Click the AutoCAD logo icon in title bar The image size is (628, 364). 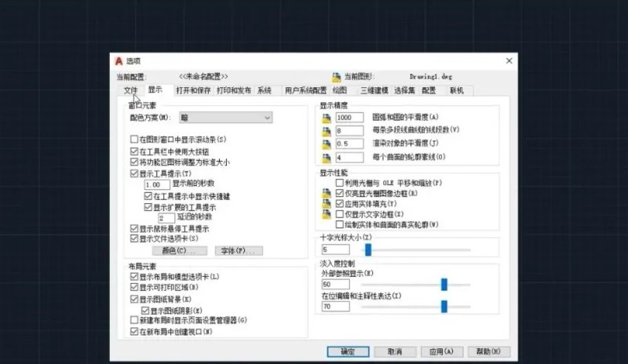pos(119,61)
